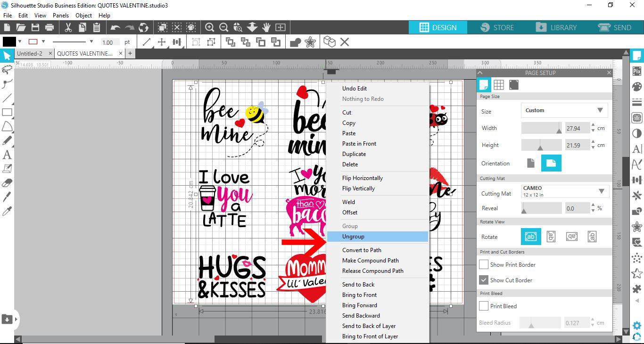Use the Pan Using Mouse tool

[x=266, y=27]
